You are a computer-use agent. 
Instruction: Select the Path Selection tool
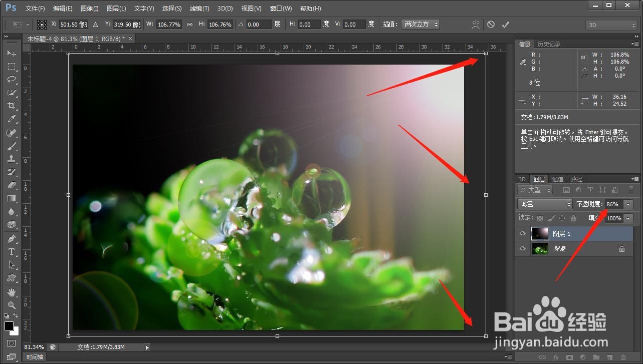pyautogui.click(x=12, y=265)
